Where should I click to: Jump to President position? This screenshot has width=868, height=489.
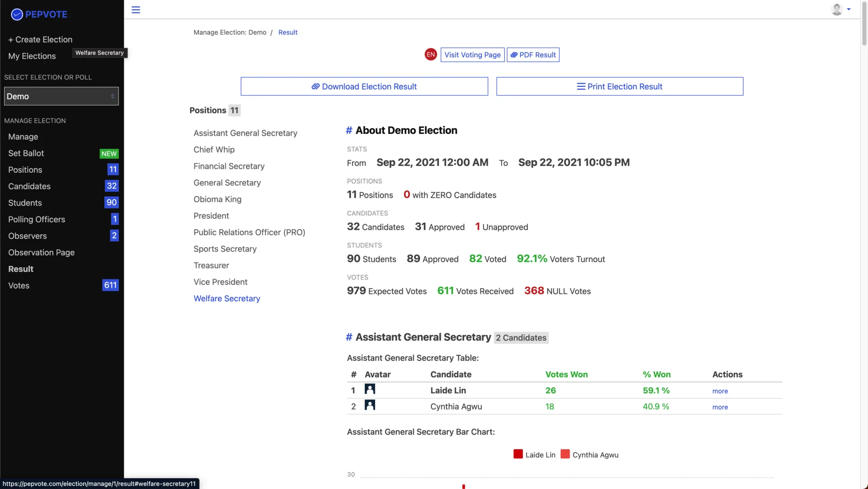(x=211, y=216)
